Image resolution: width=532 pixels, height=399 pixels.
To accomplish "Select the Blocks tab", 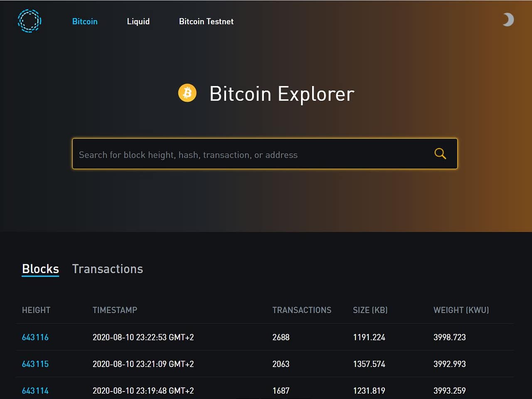I will tap(40, 269).
